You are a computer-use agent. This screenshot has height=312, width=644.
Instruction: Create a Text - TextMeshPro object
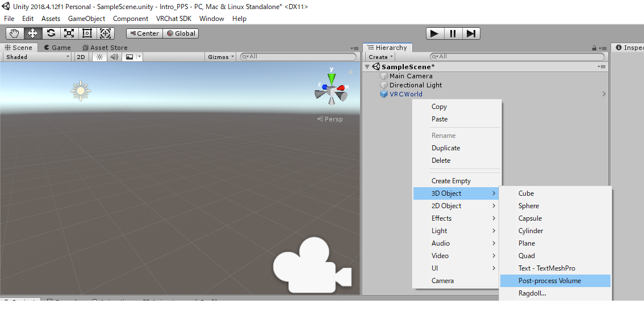tap(555, 268)
